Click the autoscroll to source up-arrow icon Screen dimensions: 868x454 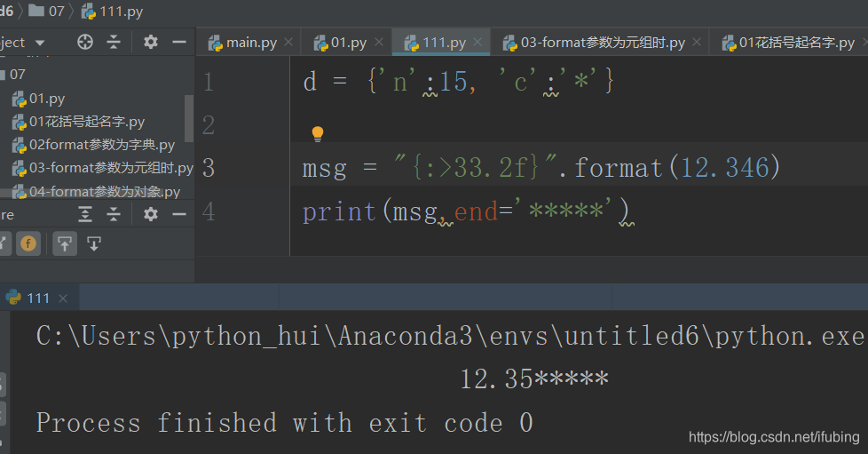tap(64, 243)
